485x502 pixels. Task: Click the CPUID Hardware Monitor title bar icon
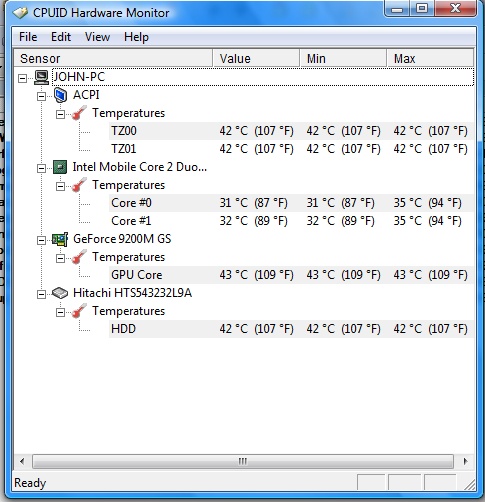(20, 13)
